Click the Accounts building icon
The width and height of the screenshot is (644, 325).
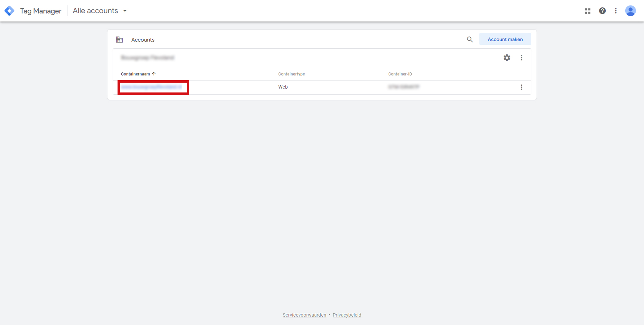(x=119, y=40)
